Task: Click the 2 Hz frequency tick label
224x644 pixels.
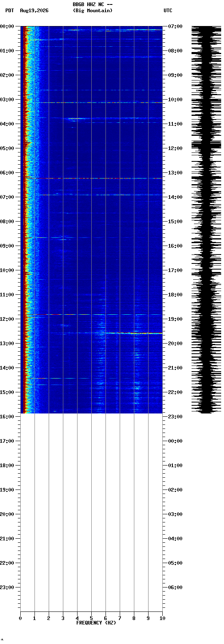Action: pyautogui.click(x=49, y=618)
